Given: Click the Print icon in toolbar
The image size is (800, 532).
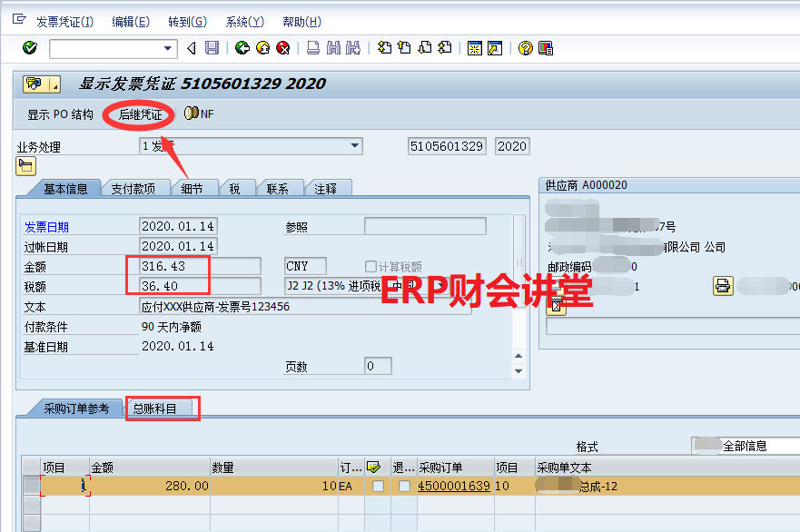Looking at the screenshot, I should click(312, 48).
